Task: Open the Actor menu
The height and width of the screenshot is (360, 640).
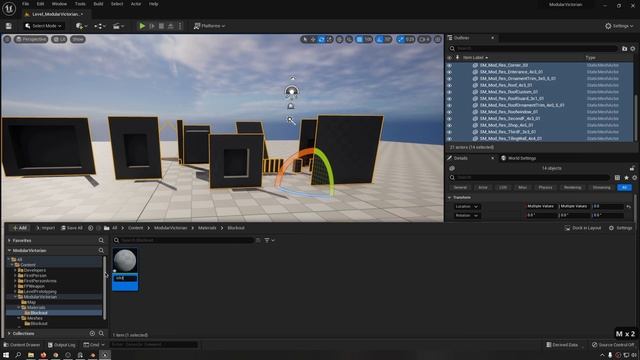Action: [136, 4]
